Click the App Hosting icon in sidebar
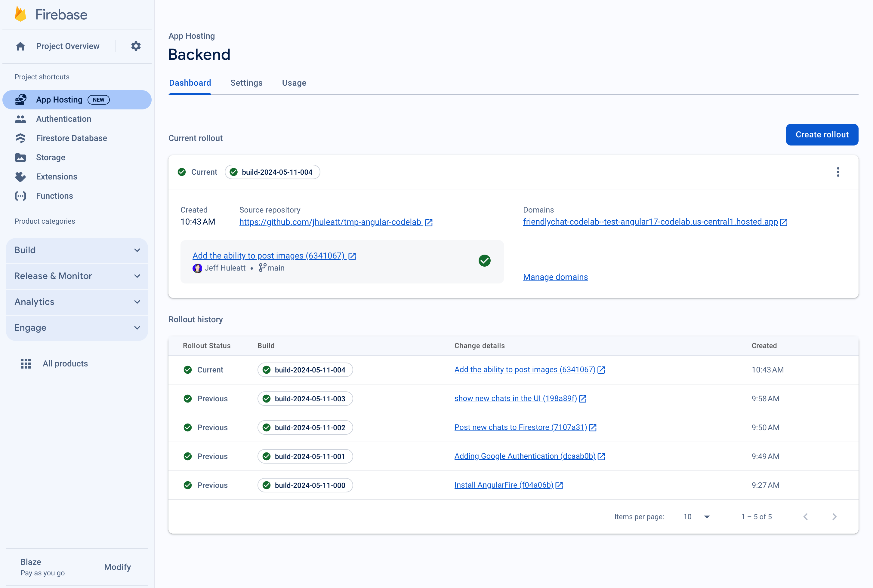 21,100
